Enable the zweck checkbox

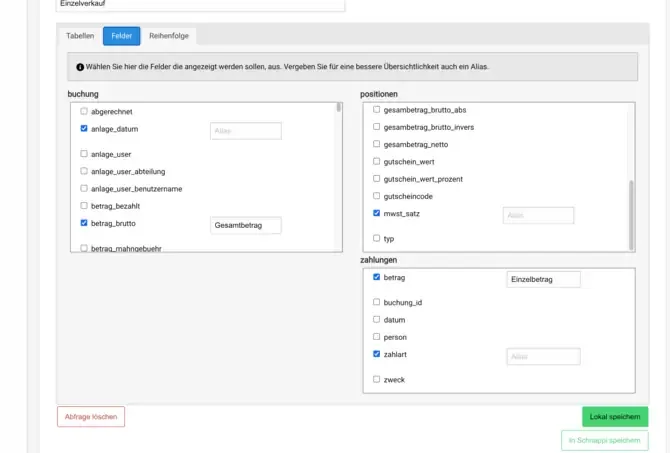(x=376, y=379)
